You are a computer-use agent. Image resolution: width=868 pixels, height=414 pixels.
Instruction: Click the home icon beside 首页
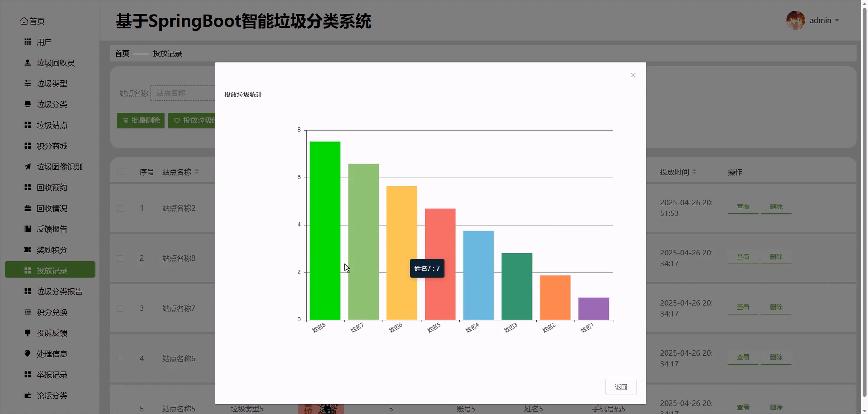click(24, 21)
